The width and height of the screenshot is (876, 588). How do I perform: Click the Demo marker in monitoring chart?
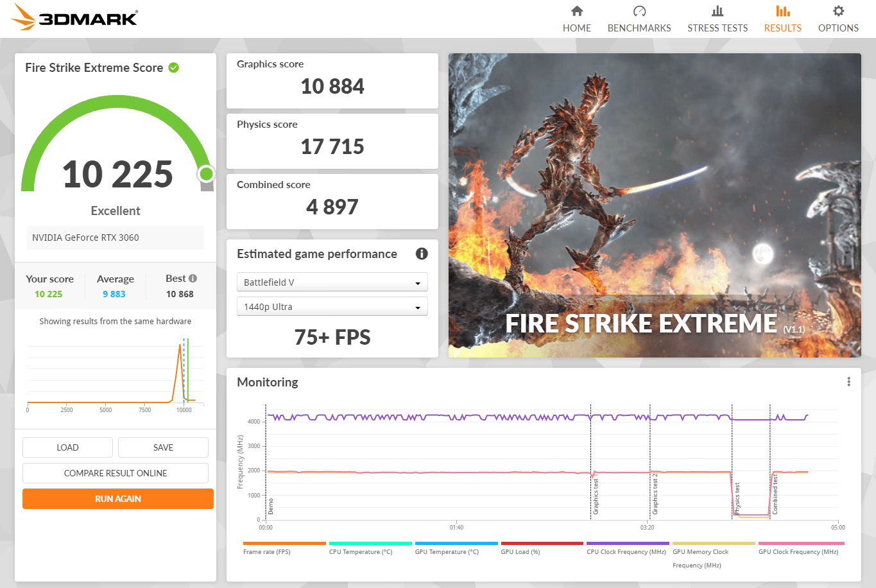(271, 506)
